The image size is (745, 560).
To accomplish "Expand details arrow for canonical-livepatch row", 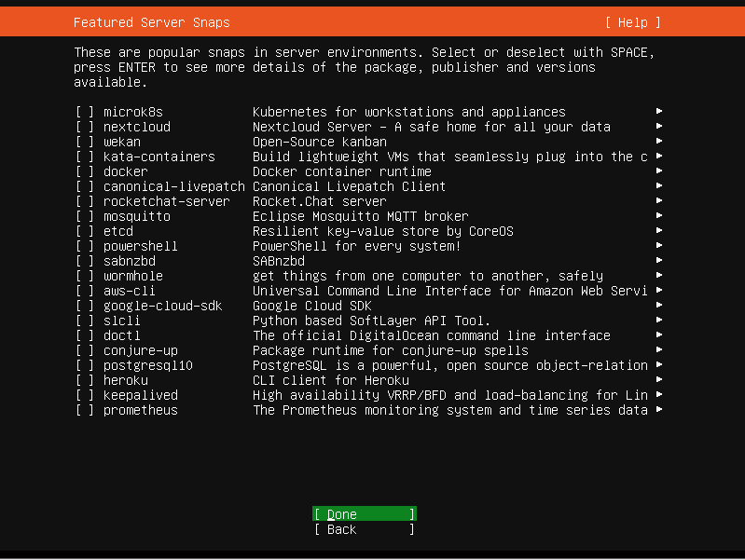I will 659,185.
